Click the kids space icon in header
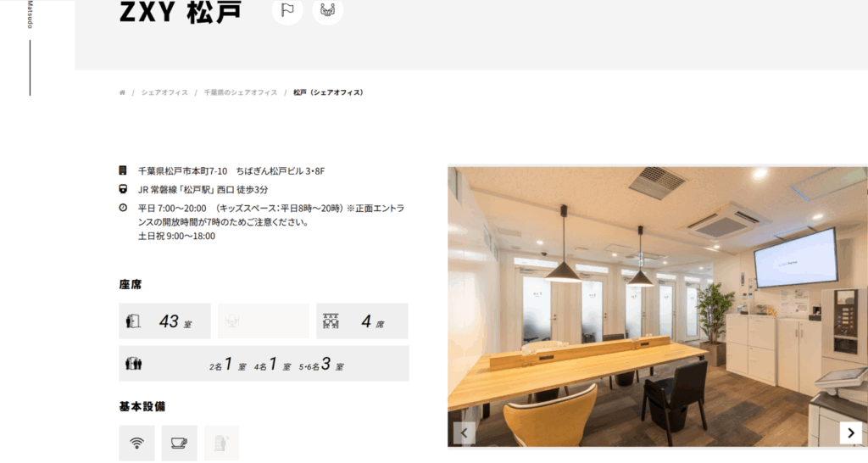The width and height of the screenshot is (868, 463). 328,10
